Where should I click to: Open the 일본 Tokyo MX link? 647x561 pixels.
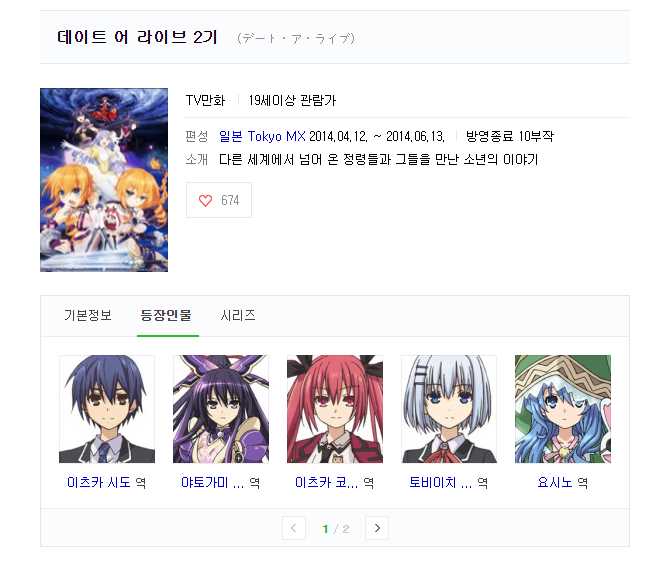[262, 136]
